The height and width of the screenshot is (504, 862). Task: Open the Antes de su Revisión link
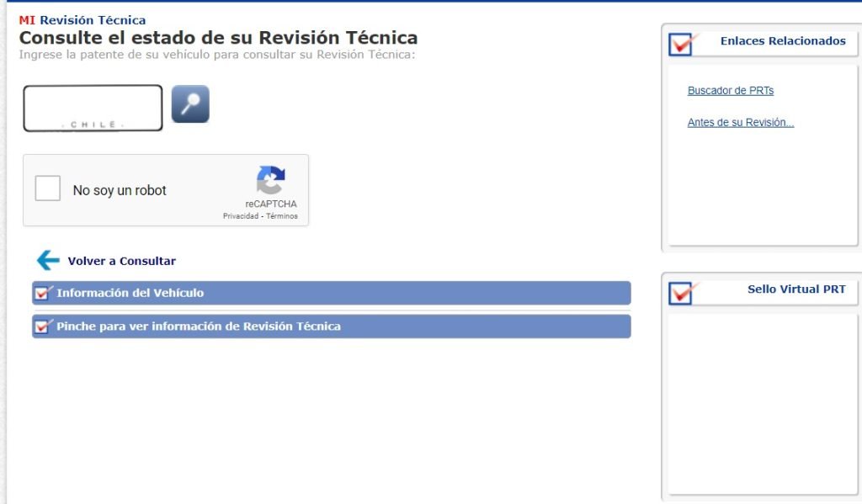741,123
